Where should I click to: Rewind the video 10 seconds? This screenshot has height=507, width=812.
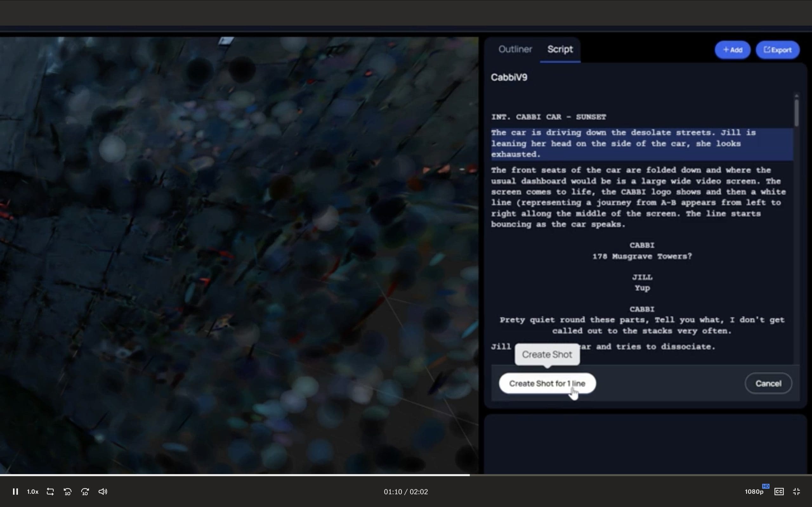click(x=68, y=491)
